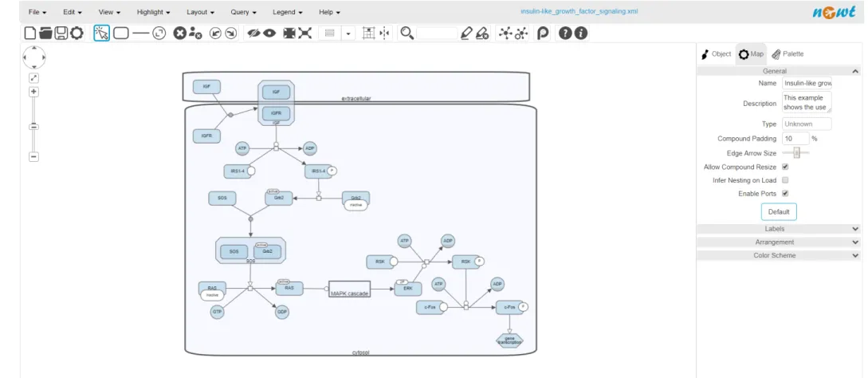Open the about info icon

580,33
